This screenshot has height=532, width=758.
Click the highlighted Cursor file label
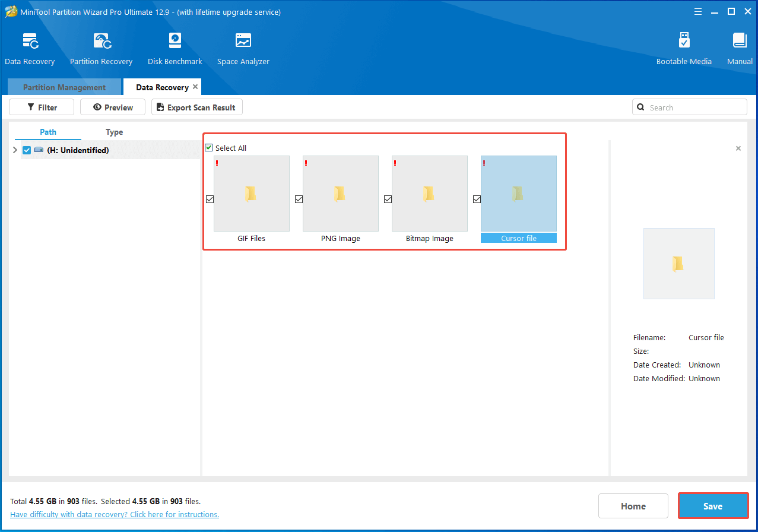[519, 238]
